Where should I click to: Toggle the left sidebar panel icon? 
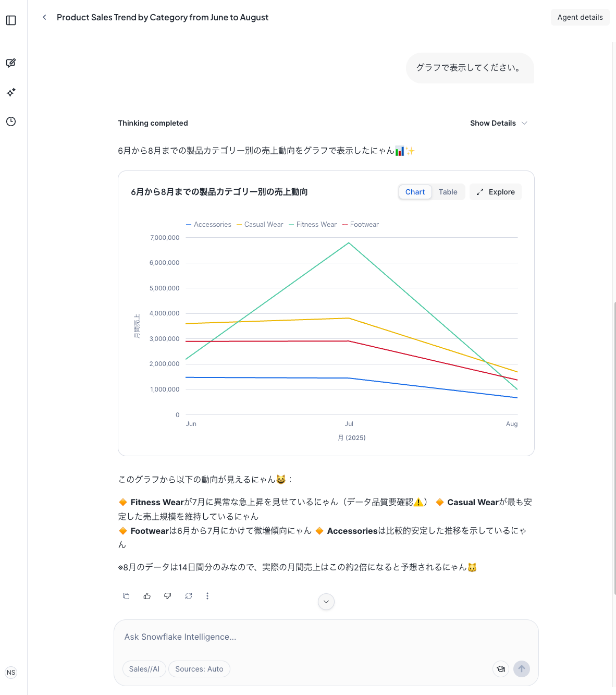point(11,20)
